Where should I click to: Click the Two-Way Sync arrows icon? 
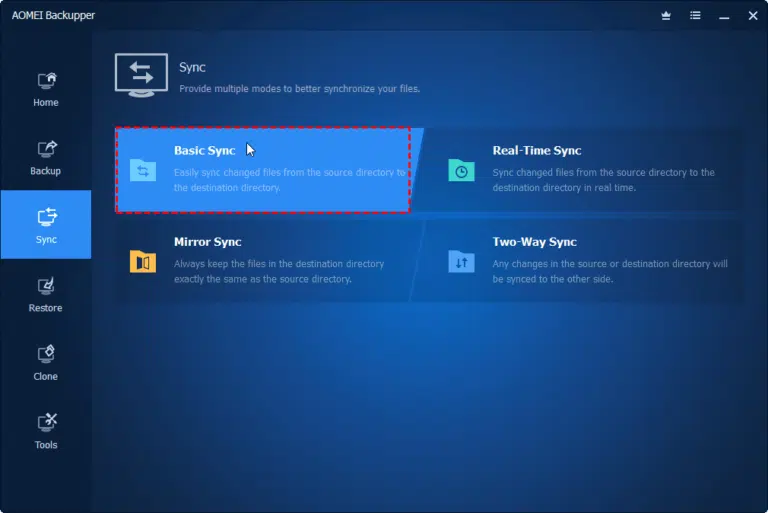tap(461, 261)
